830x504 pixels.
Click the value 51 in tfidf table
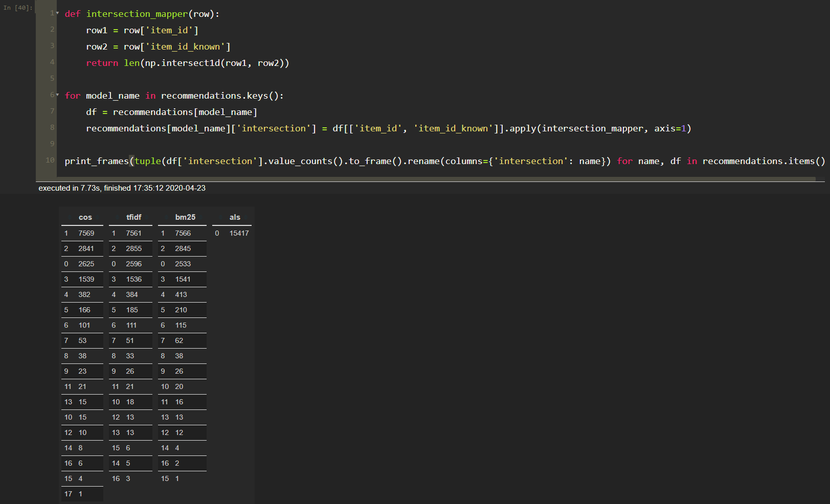130,340
